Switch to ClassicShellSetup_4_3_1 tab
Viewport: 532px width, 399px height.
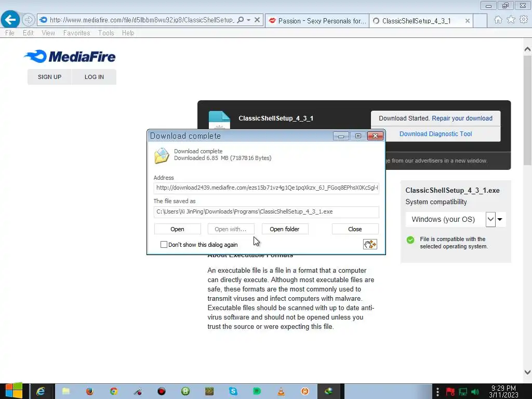(416, 21)
